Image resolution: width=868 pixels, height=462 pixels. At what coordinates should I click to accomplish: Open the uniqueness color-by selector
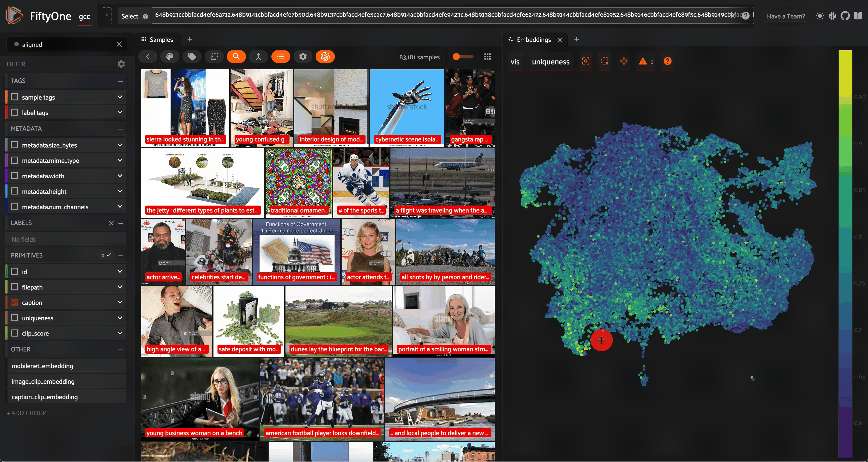pos(551,62)
